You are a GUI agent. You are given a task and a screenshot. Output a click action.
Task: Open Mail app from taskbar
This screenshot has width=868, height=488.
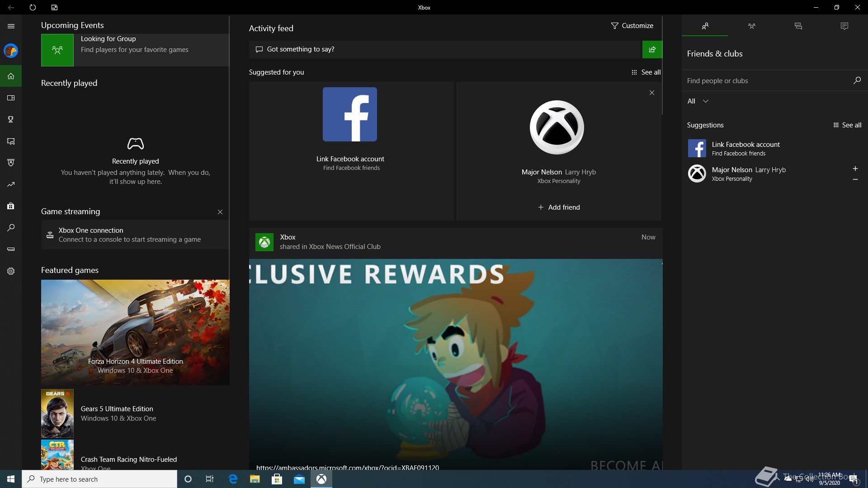point(299,479)
